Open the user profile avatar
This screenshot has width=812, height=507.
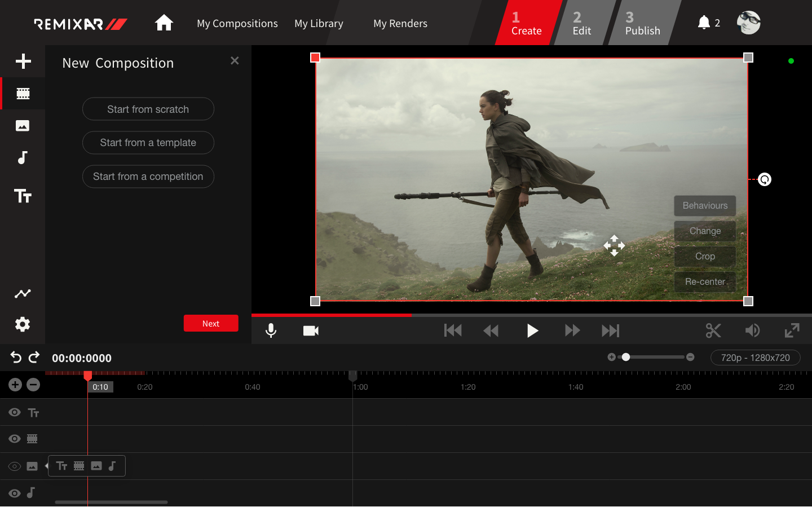749,23
